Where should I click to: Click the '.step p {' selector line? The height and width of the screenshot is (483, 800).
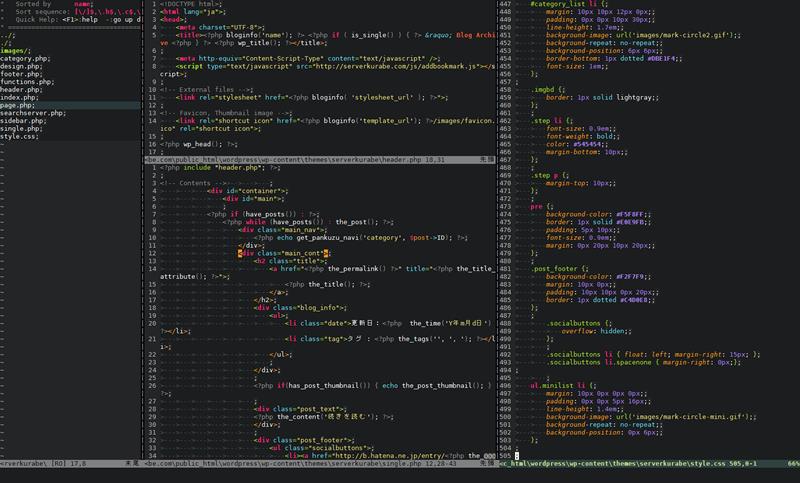[x=549, y=175]
